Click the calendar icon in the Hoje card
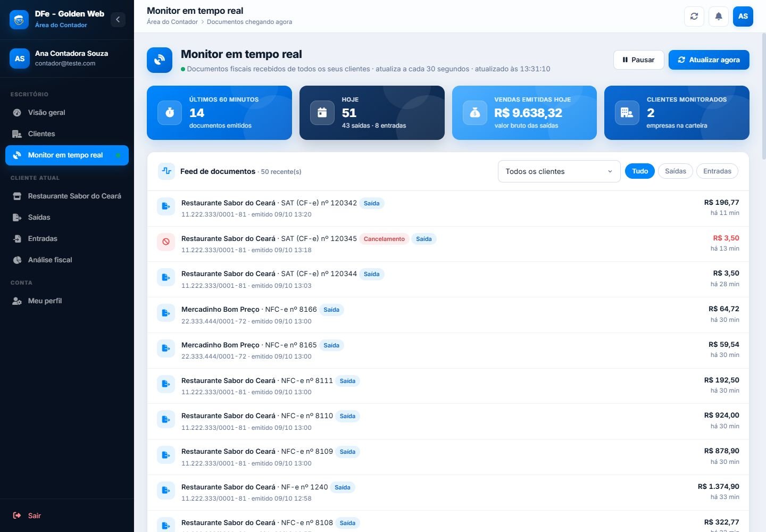 click(x=322, y=113)
